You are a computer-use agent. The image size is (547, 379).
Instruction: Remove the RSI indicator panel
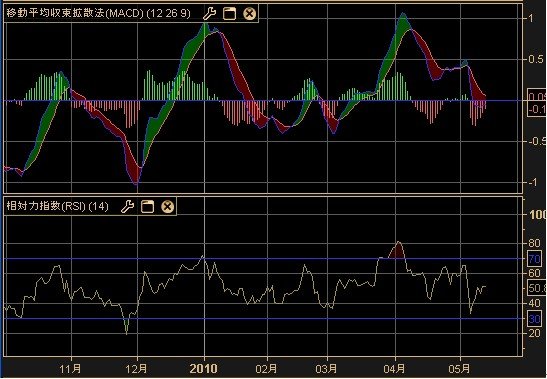pos(167,207)
